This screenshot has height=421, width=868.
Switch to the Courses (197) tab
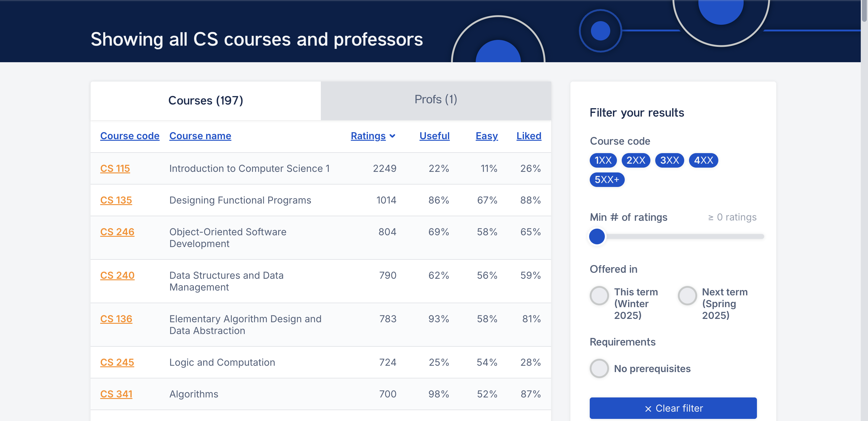(206, 101)
